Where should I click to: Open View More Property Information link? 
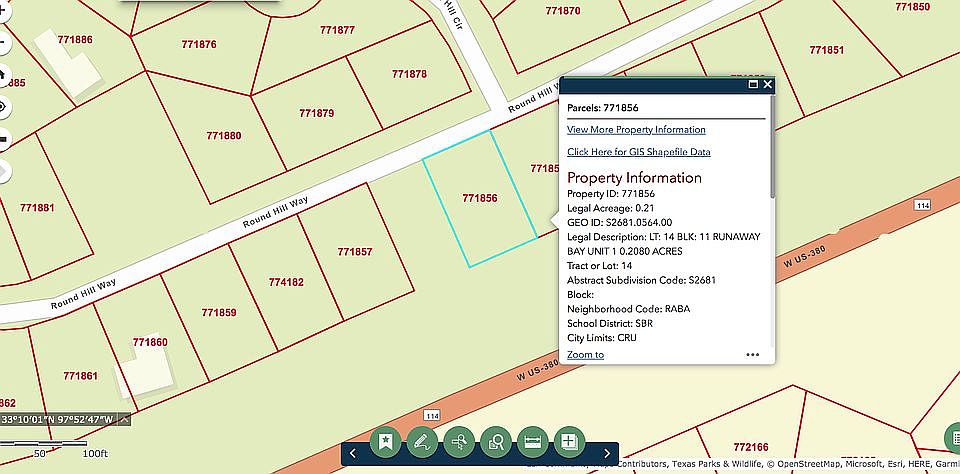636,129
